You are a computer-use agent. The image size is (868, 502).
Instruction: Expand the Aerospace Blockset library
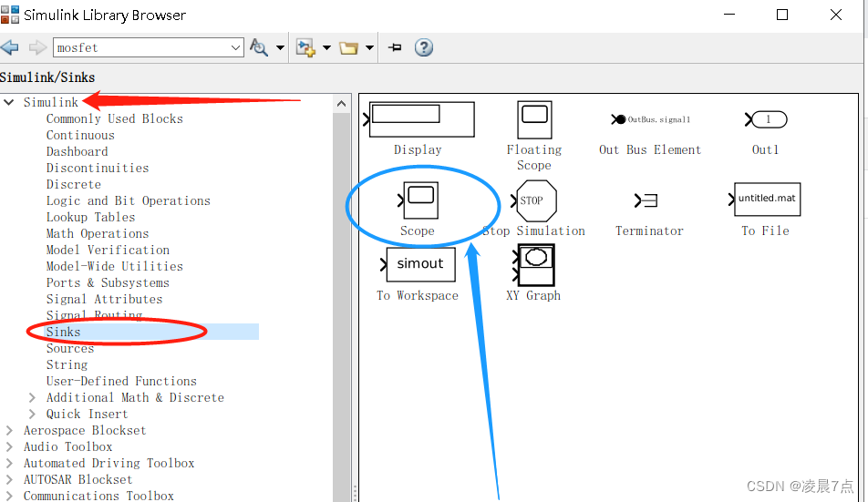click(x=9, y=430)
